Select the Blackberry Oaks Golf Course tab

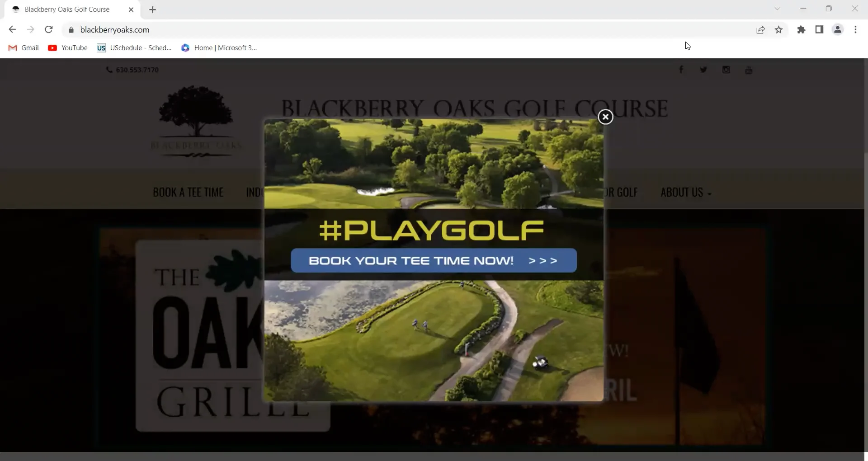(72, 9)
